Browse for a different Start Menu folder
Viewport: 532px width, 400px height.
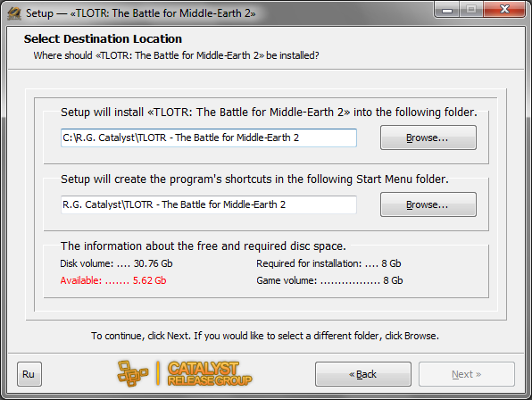[x=428, y=204]
